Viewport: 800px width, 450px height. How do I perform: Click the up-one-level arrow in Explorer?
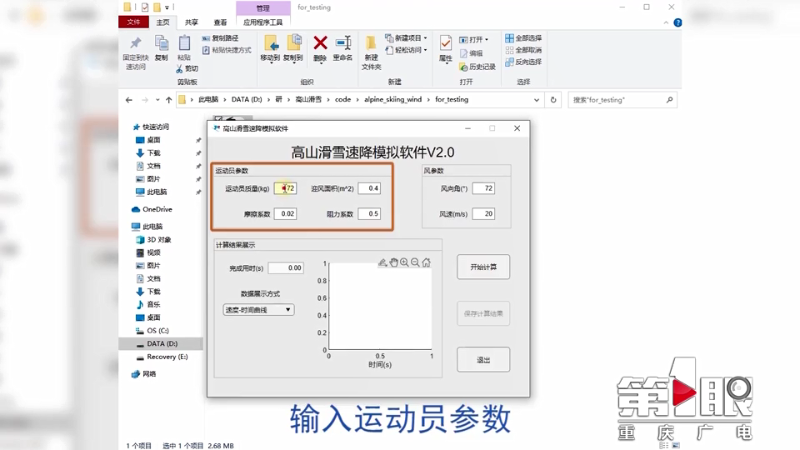click(x=168, y=100)
